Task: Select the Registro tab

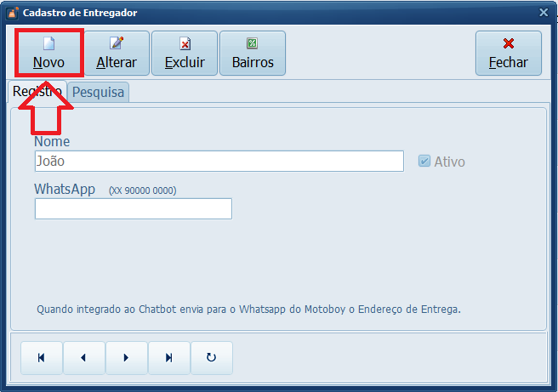Action: (x=37, y=92)
